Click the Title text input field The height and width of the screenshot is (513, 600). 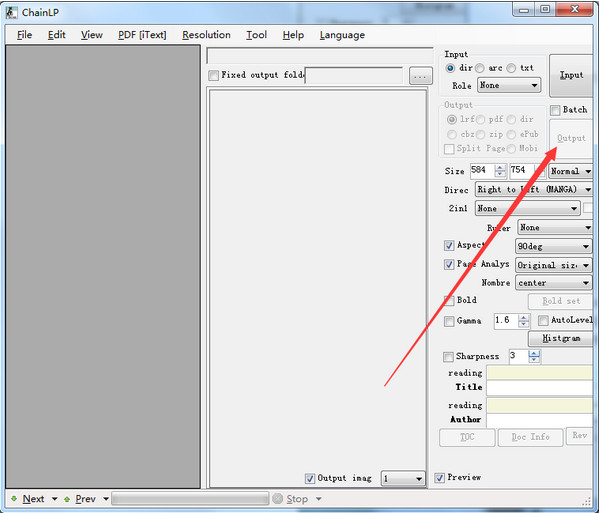[x=537, y=387]
